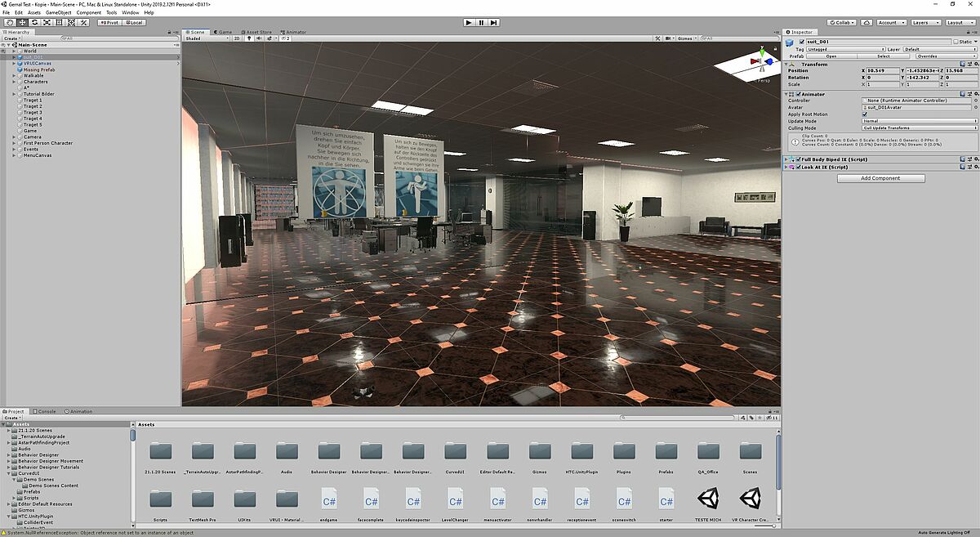
Task: Select the Scale tool
Action: (x=47, y=23)
